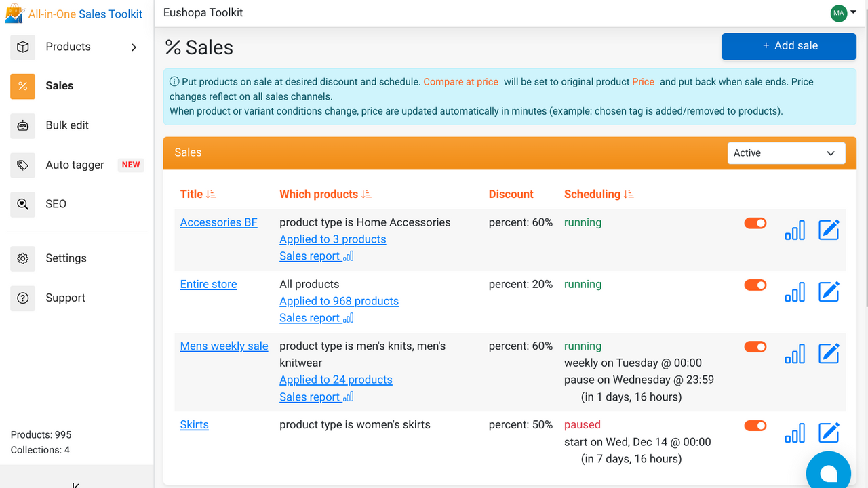The image size is (868, 488).
Task: Click the Bulk edit sidebar icon
Action: tap(23, 125)
